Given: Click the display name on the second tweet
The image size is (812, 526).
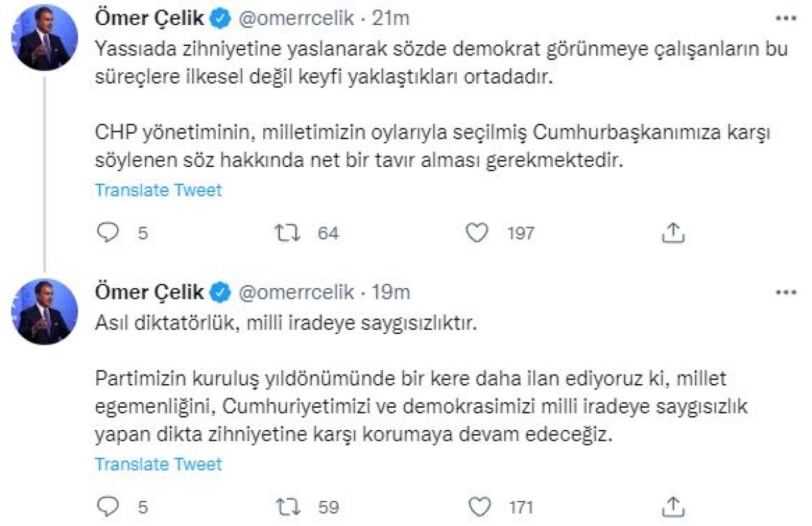Looking at the screenshot, I should [x=150, y=292].
